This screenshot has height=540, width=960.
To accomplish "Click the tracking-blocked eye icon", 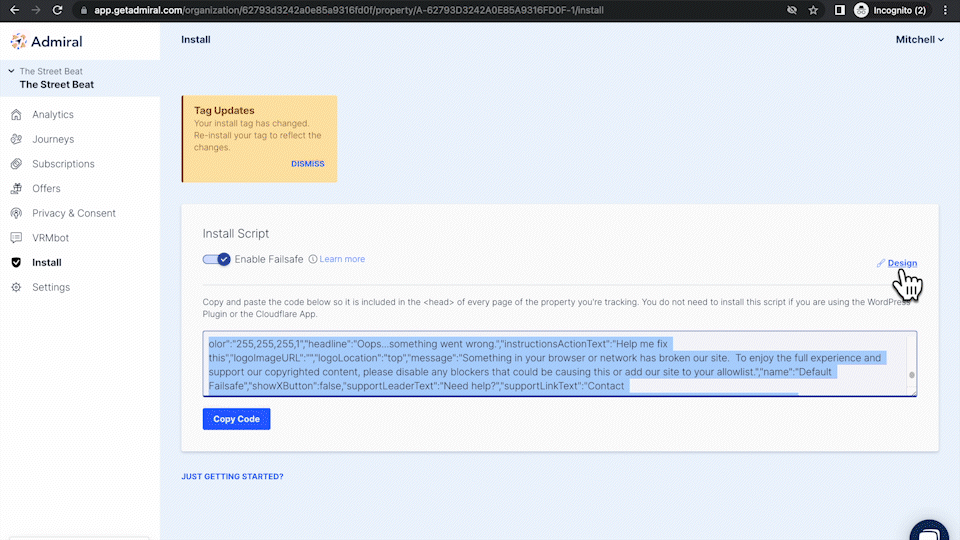I will [792, 10].
